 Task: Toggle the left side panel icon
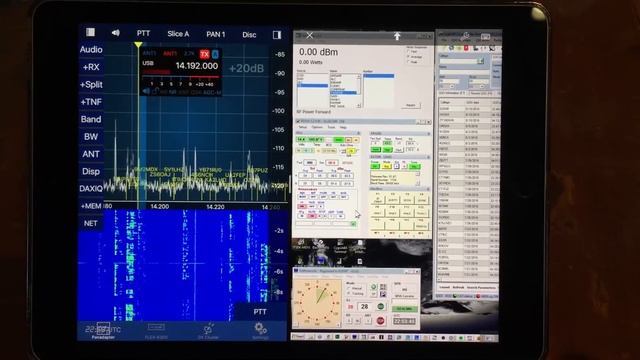[90, 32]
